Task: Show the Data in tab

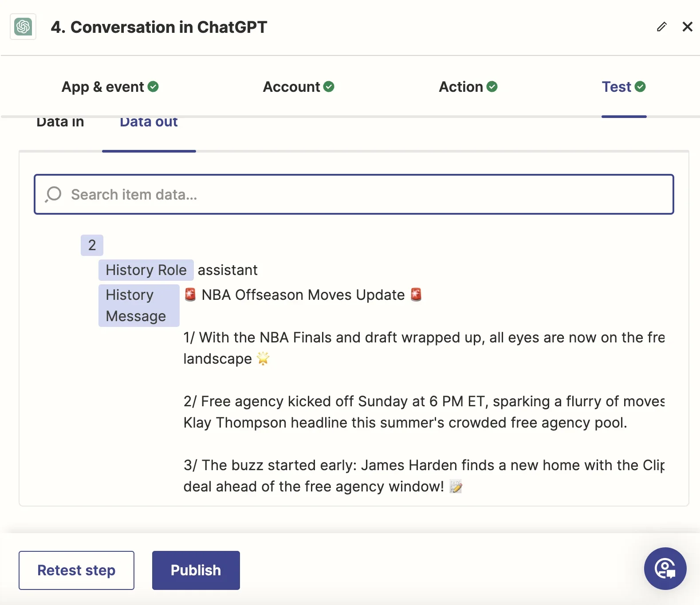Action: (x=60, y=122)
